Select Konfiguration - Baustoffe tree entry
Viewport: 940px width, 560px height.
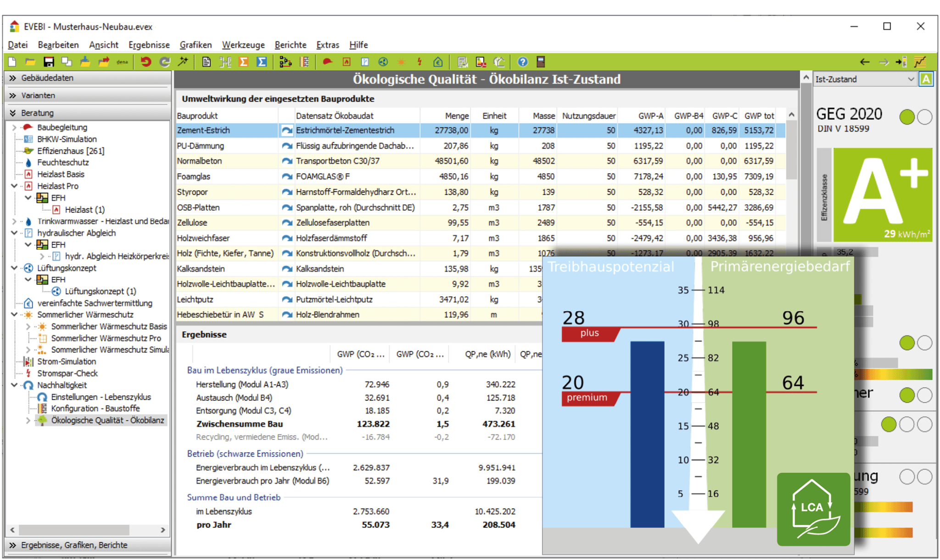point(95,409)
